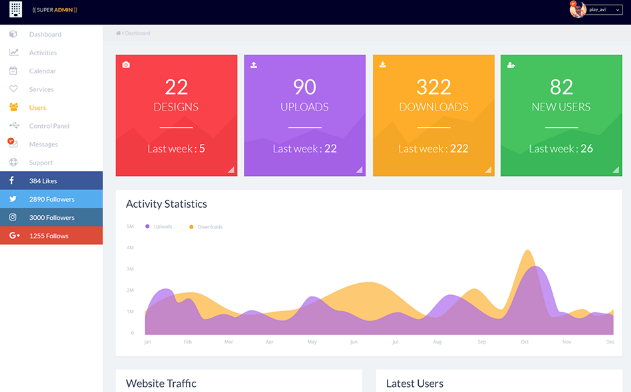Click the home icon in breadcrumb
Image resolution: width=631 pixels, height=392 pixels.
point(118,33)
